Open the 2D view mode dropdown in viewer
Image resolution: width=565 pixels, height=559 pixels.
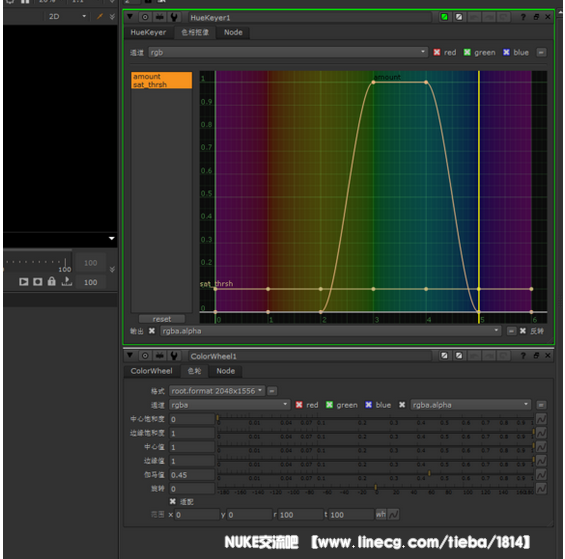pyautogui.click(x=67, y=17)
